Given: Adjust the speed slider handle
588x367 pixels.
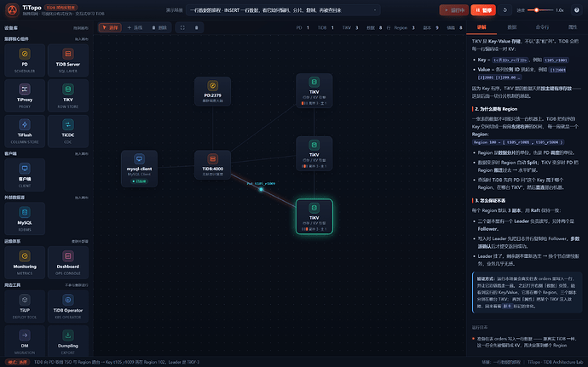Looking at the screenshot, I should click(x=536, y=10).
